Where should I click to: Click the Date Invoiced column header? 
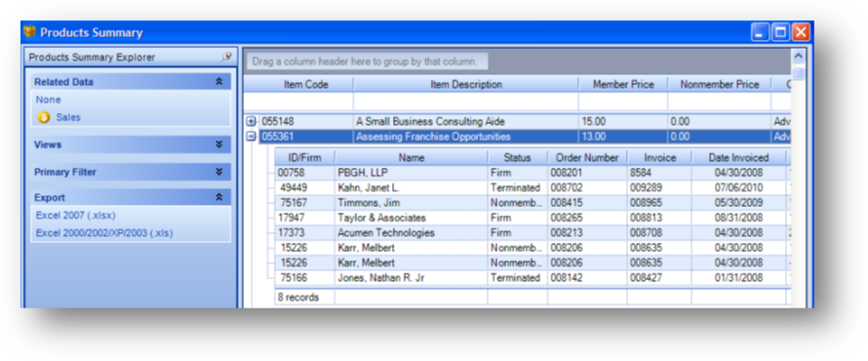738,158
